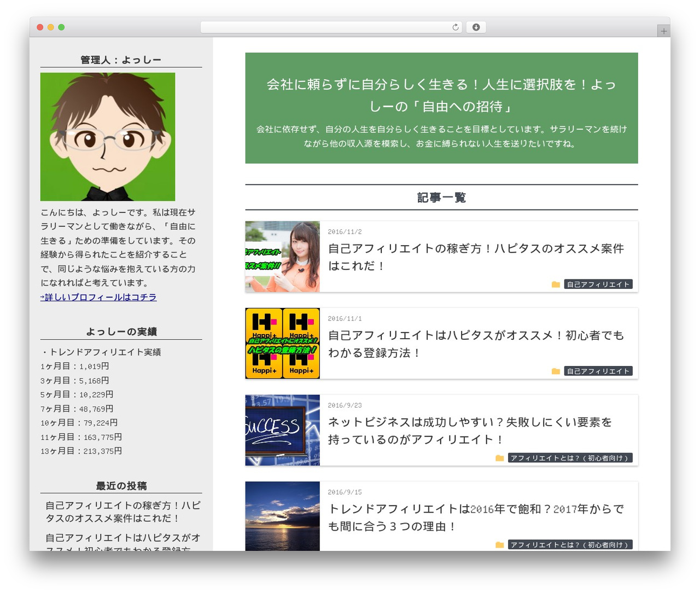Screen dimensions: 700x593
Task: Open recent post 自己アフィリエイトの稼ぎ方！ハピタス in sidebar
Action: click(123, 512)
